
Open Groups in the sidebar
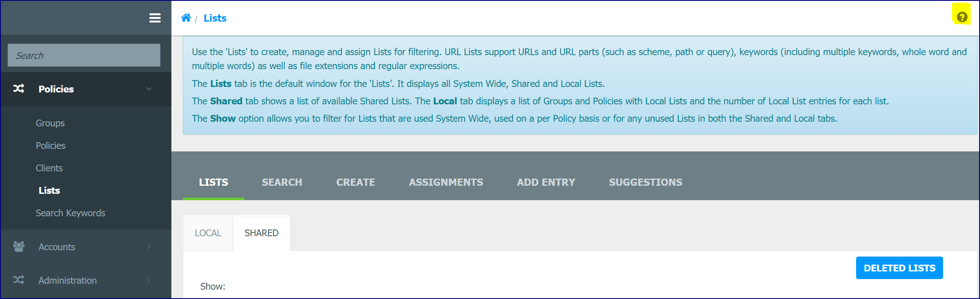[x=50, y=123]
